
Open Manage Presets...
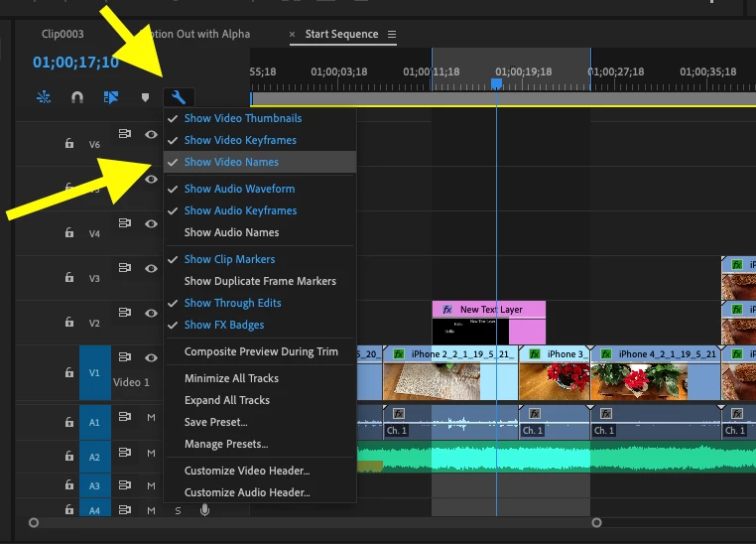pos(260,444)
